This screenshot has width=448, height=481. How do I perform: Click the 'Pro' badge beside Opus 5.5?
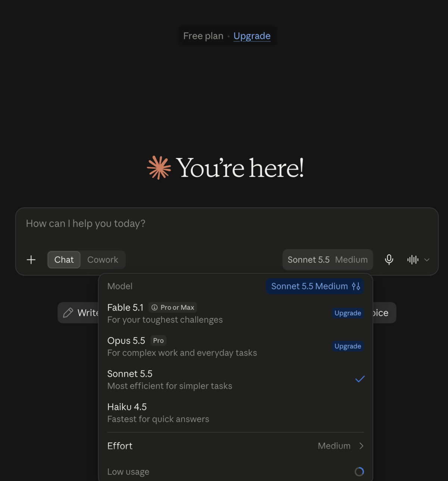coord(158,340)
